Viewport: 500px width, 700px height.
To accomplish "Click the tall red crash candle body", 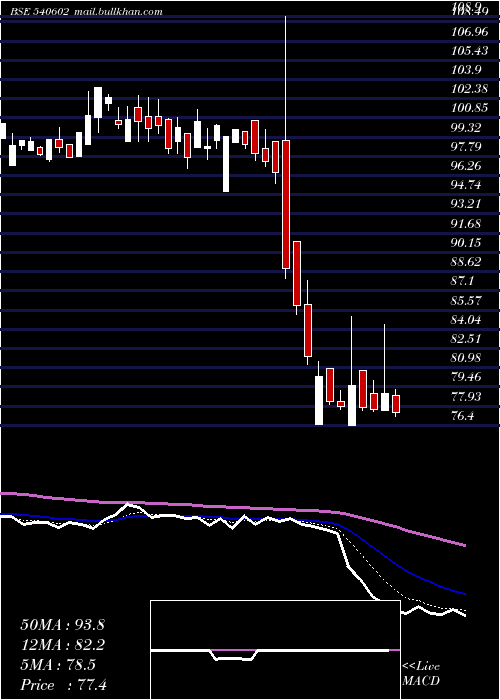I will coord(286,204).
